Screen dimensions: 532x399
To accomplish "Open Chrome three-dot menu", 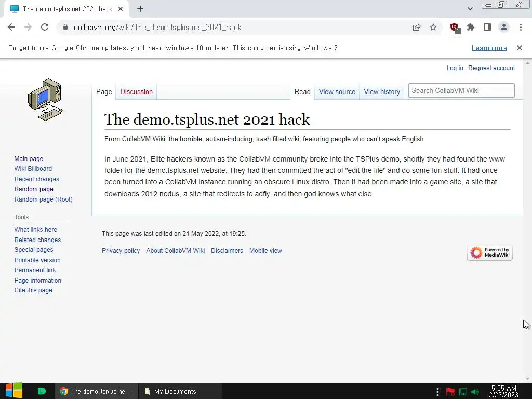I will tap(521, 28).
